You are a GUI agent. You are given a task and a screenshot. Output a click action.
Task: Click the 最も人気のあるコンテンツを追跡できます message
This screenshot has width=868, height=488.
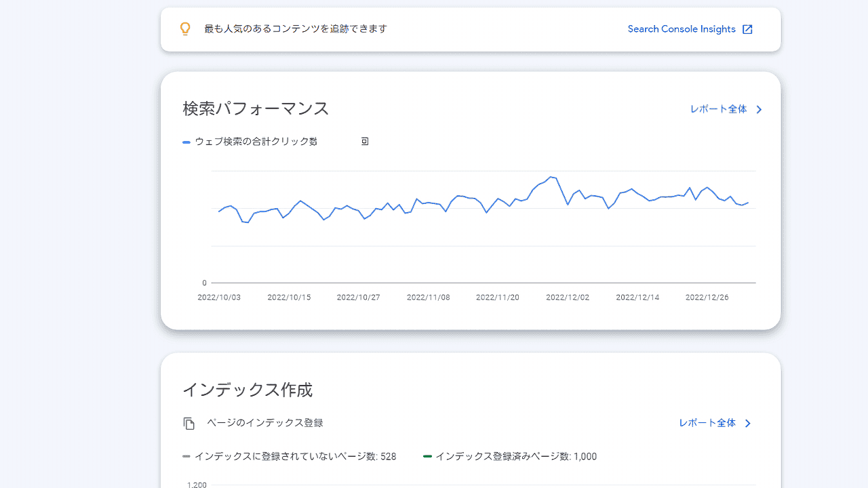[296, 28]
